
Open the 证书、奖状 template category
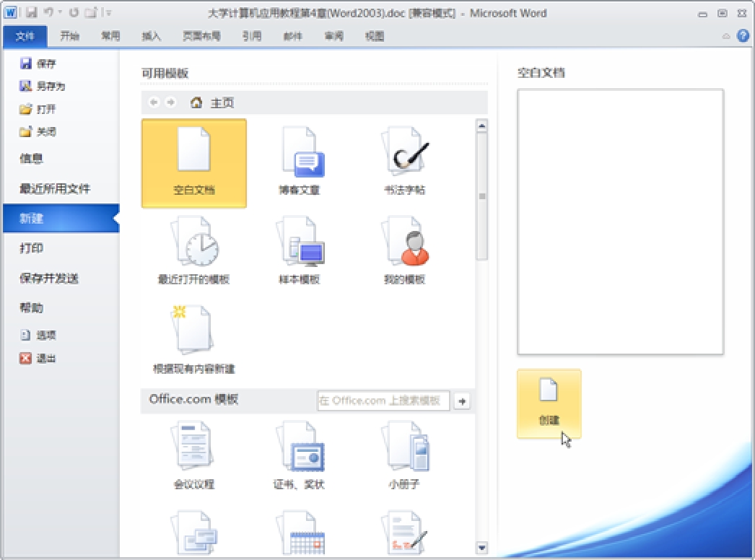coord(299,456)
